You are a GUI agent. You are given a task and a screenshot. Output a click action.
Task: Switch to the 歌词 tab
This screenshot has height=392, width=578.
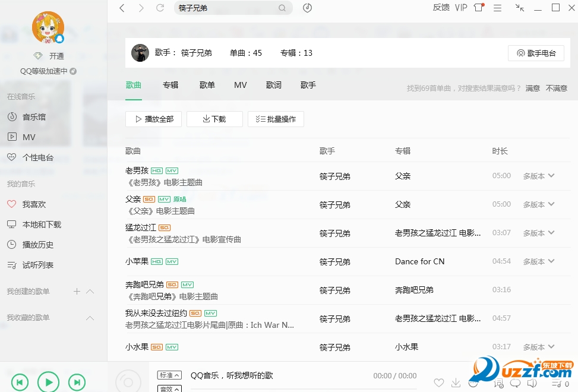[273, 85]
